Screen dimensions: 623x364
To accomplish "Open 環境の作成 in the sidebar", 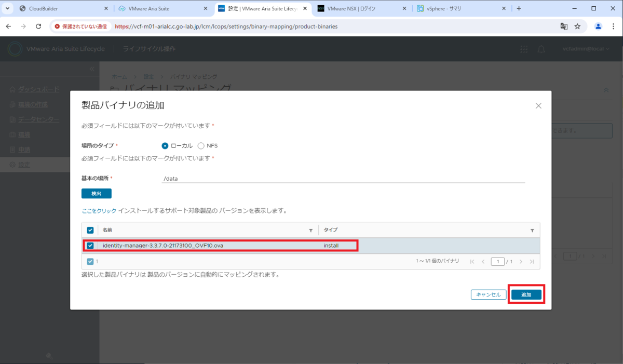I will coord(33,104).
